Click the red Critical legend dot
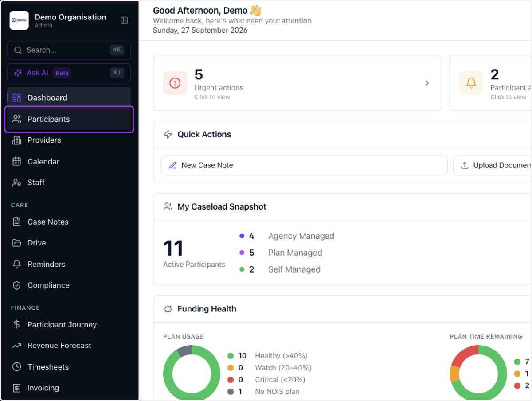The width and height of the screenshot is (532, 401). pyautogui.click(x=231, y=380)
